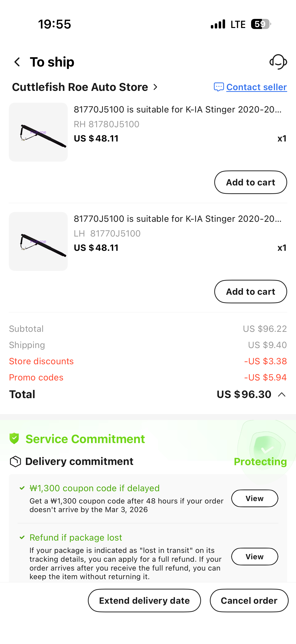View the ₩1,300 delayed coupon details
The width and height of the screenshot is (296, 644).
click(254, 498)
